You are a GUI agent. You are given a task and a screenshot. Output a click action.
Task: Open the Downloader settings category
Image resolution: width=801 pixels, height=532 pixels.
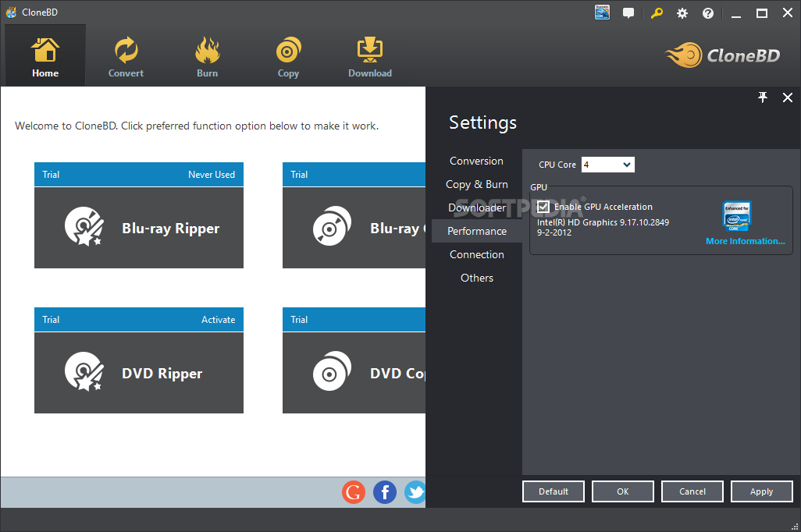[x=476, y=207]
